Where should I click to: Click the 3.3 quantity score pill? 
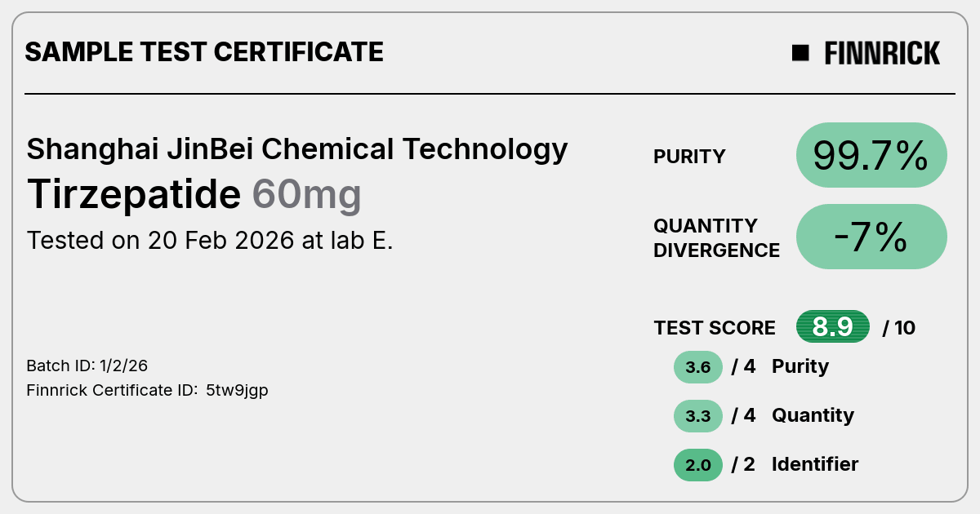click(x=698, y=416)
